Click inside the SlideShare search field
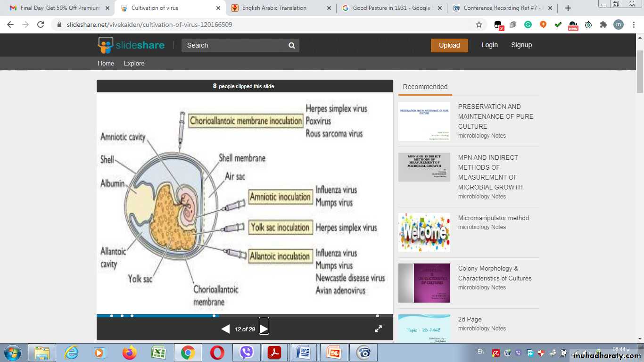644x362 pixels. [233, 45]
